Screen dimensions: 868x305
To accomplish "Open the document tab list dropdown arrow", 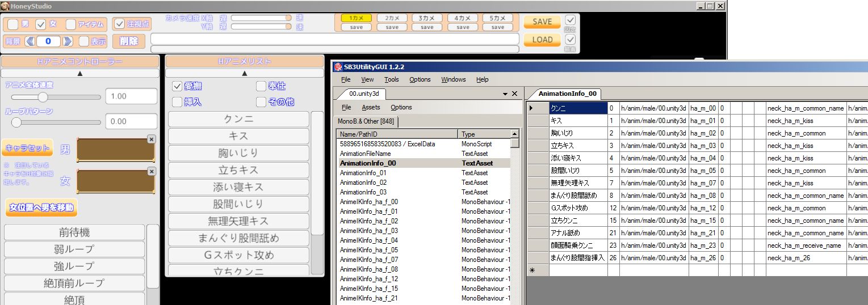I will click(x=505, y=94).
